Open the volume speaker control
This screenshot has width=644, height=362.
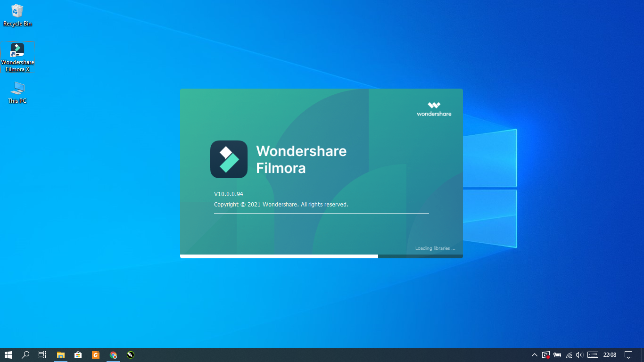[580, 355]
